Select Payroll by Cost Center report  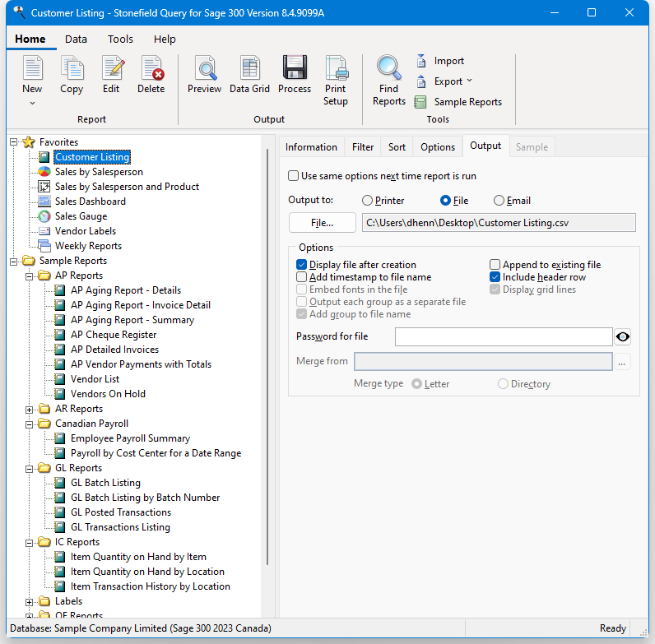point(156,453)
